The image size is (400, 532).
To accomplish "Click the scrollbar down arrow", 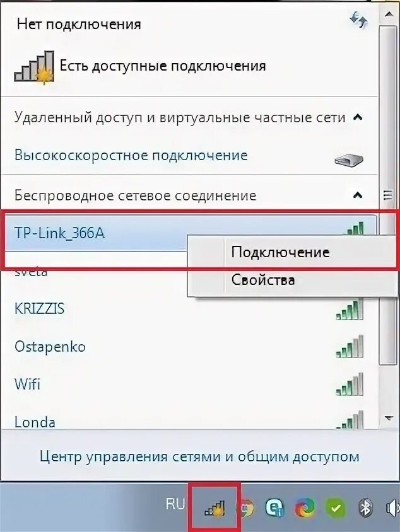I will coord(389,418).
